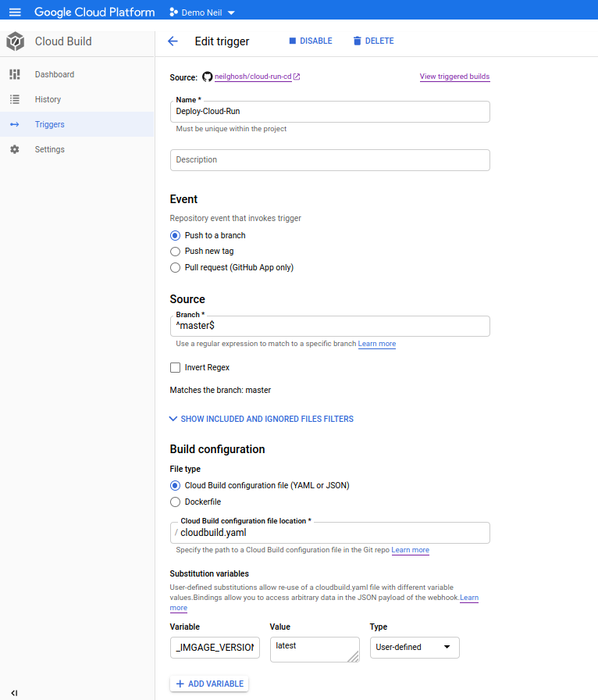Click the Dashboard icon in sidebar
This screenshot has height=700, width=598.
(x=14, y=74)
